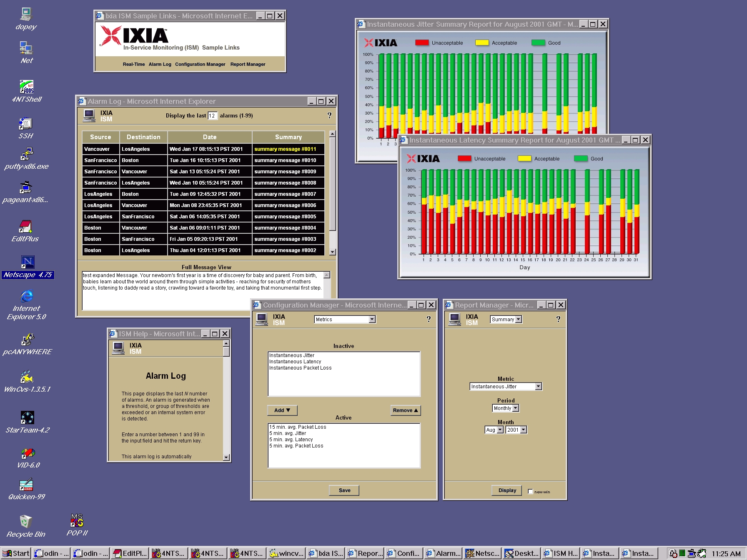This screenshot has height=560, width=747.
Task: Open the Alarm Log link in Sample Links
Action: [160, 64]
